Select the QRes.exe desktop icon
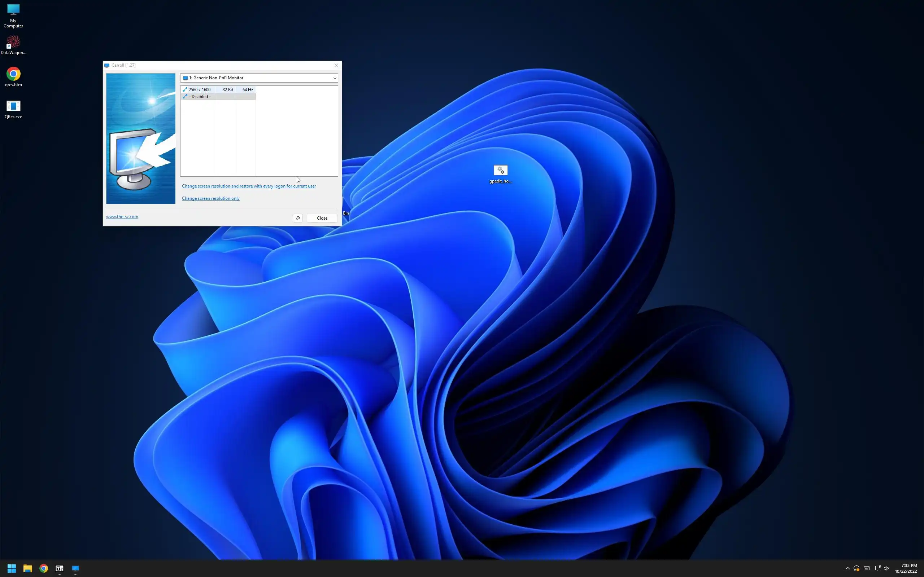924x577 pixels. pos(13,109)
